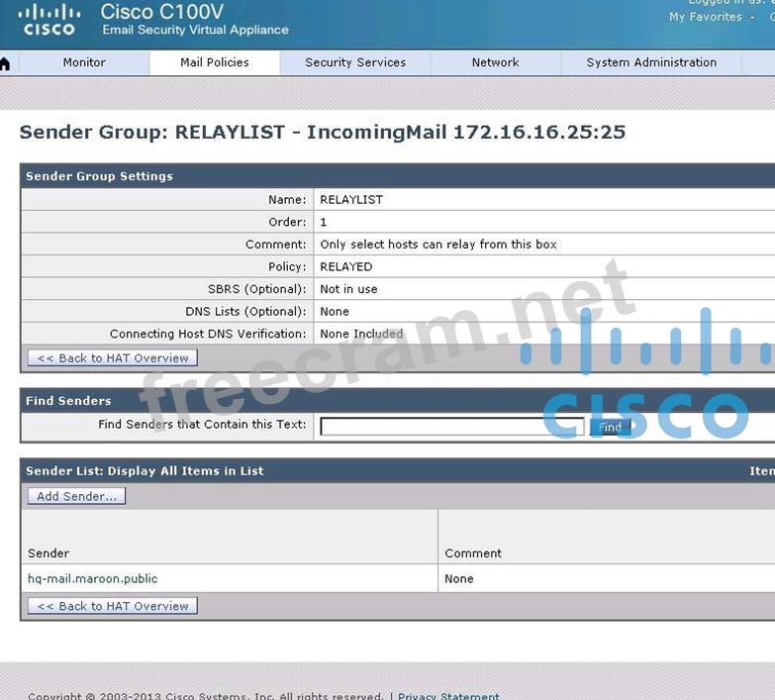Open the System Administration menu

[651, 62]
